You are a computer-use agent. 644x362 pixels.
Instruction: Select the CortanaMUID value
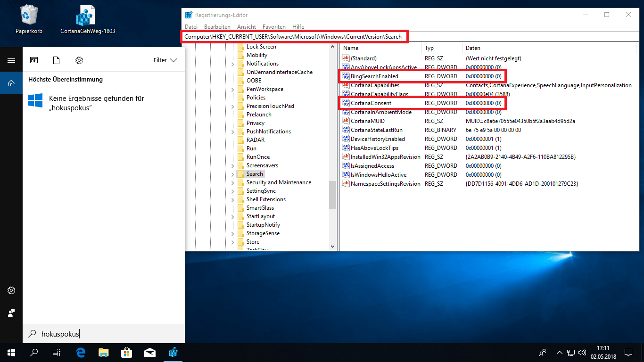pyautogui.click(x=368, y=121)
